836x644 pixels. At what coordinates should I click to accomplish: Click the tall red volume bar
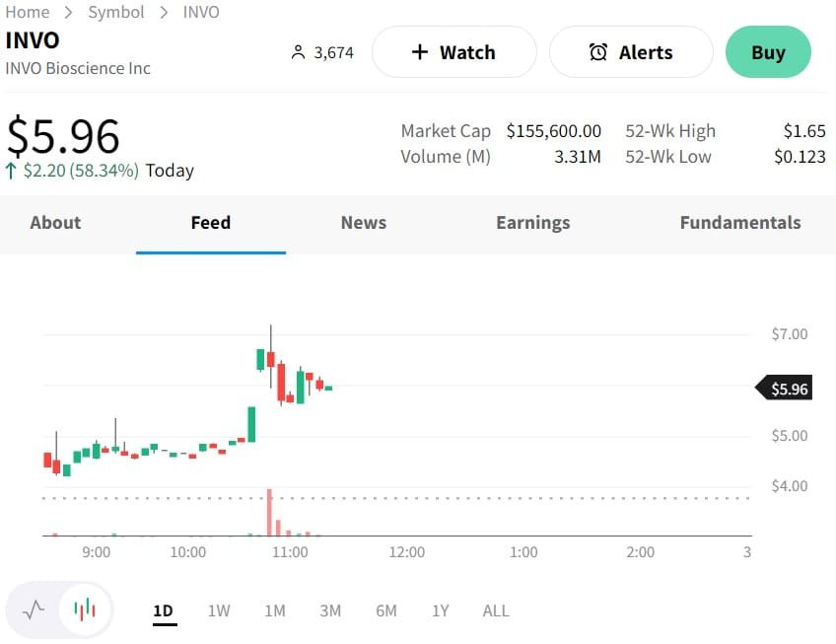pos(269,513)
